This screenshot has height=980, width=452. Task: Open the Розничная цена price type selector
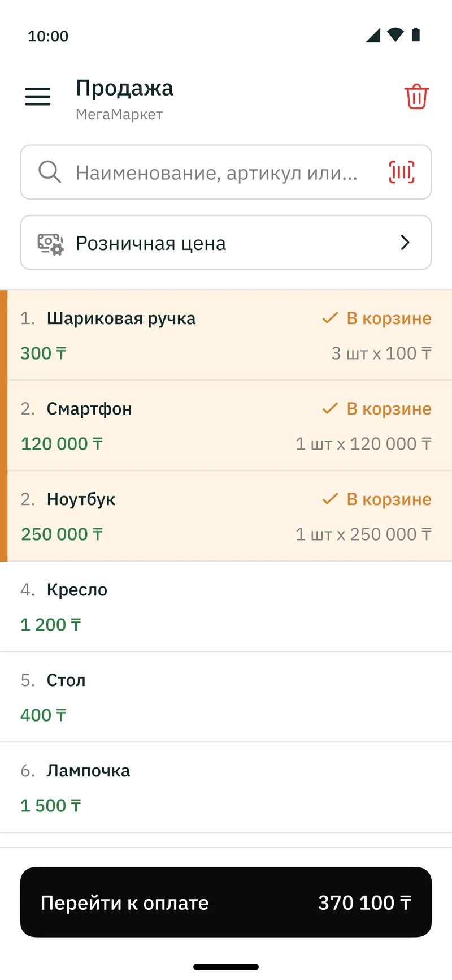tap(226, 243)
